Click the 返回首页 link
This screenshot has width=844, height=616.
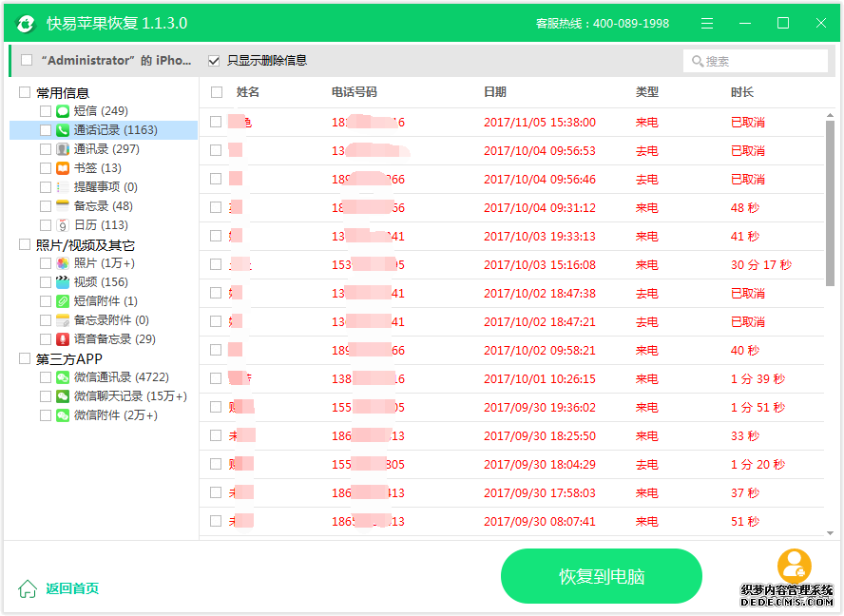click(71, 588)
